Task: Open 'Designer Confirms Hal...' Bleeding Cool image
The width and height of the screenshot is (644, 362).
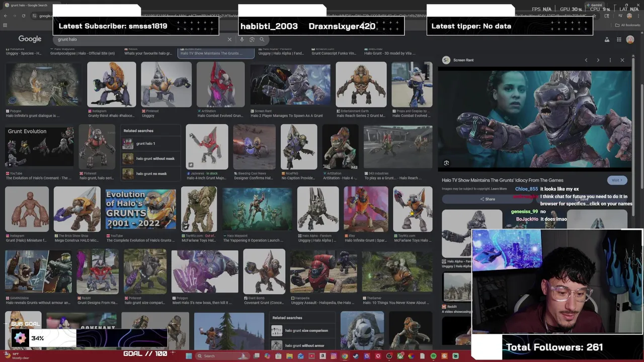Action: 254,146
